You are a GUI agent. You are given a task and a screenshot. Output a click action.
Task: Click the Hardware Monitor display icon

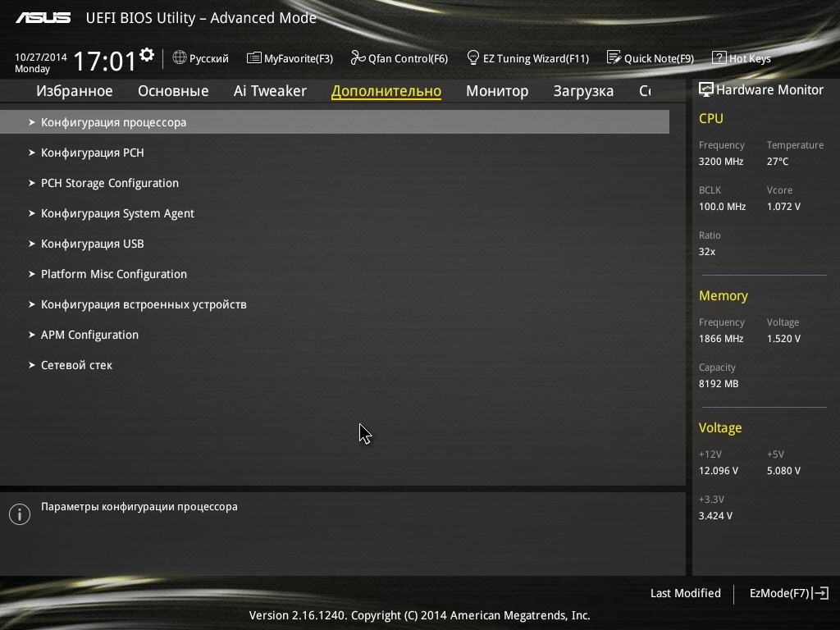point(706,89)
